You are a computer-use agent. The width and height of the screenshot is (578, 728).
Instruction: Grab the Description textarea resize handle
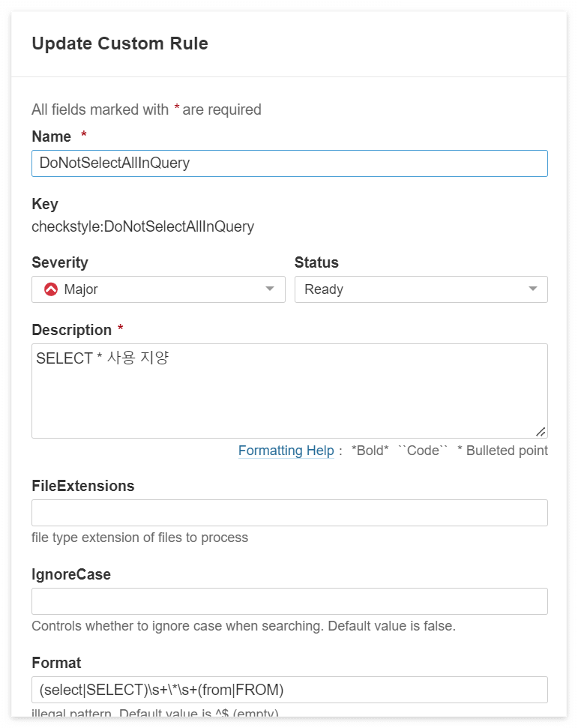click(541, 432)
